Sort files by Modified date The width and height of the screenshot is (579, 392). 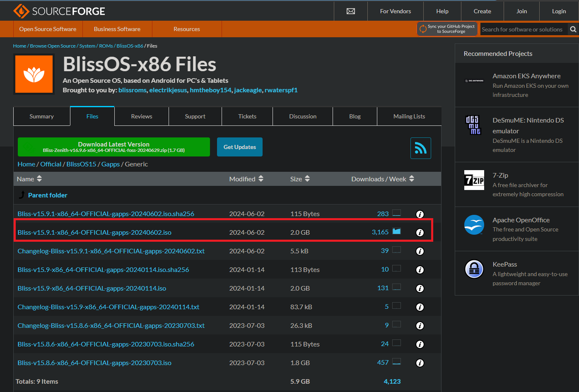(246, 179)
